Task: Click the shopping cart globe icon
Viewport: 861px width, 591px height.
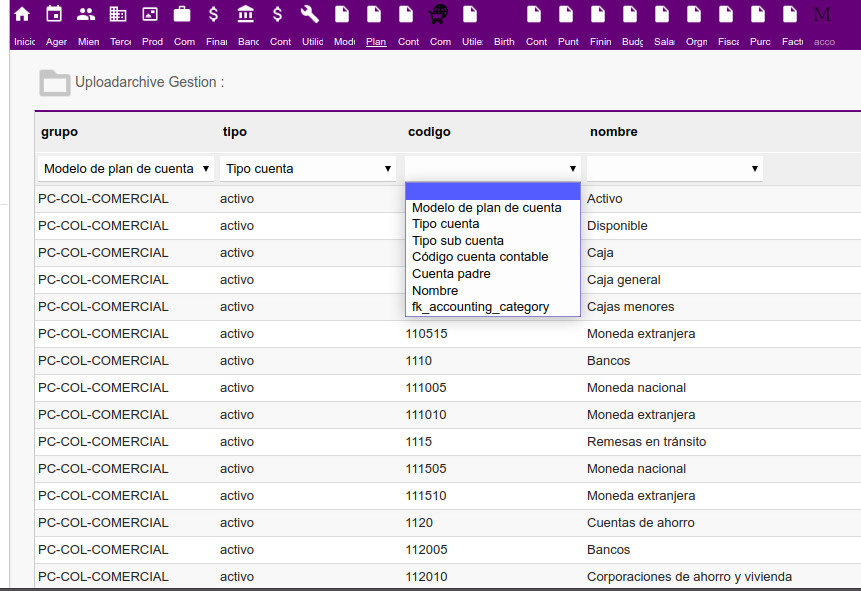Action: (438, 15)
